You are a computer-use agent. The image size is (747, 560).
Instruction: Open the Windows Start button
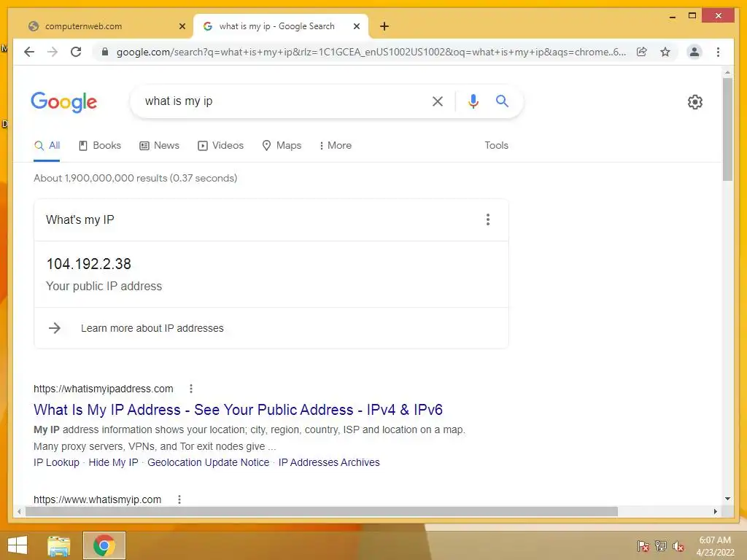(18, 545)
